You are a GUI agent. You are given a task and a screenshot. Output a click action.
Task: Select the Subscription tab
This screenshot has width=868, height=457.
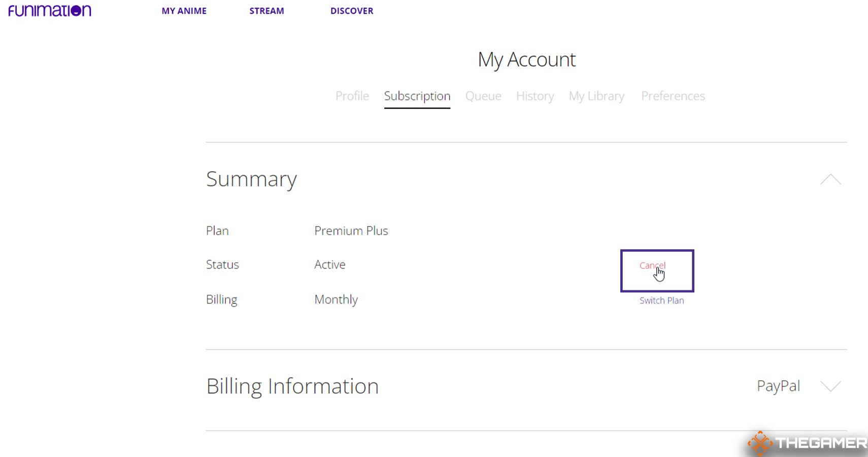[417, 96]
